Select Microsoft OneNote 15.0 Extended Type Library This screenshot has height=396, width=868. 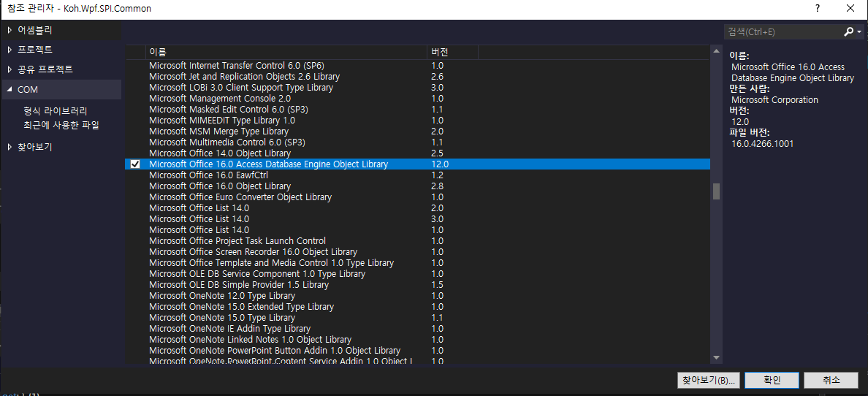(x=418, y=306)
